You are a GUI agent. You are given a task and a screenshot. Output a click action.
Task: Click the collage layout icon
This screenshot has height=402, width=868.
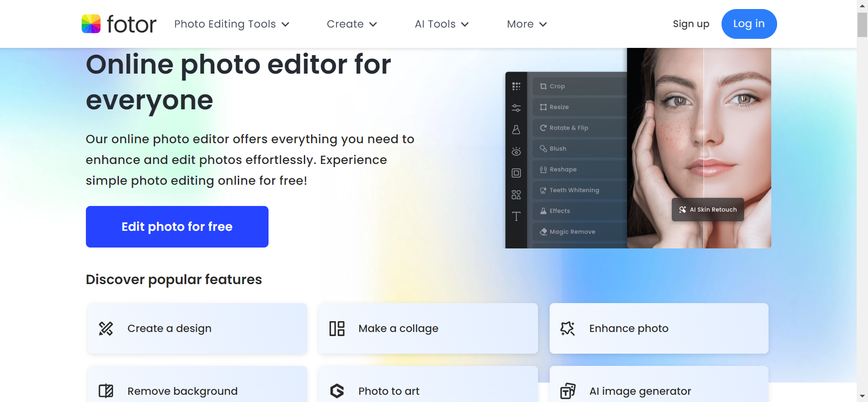337,328
